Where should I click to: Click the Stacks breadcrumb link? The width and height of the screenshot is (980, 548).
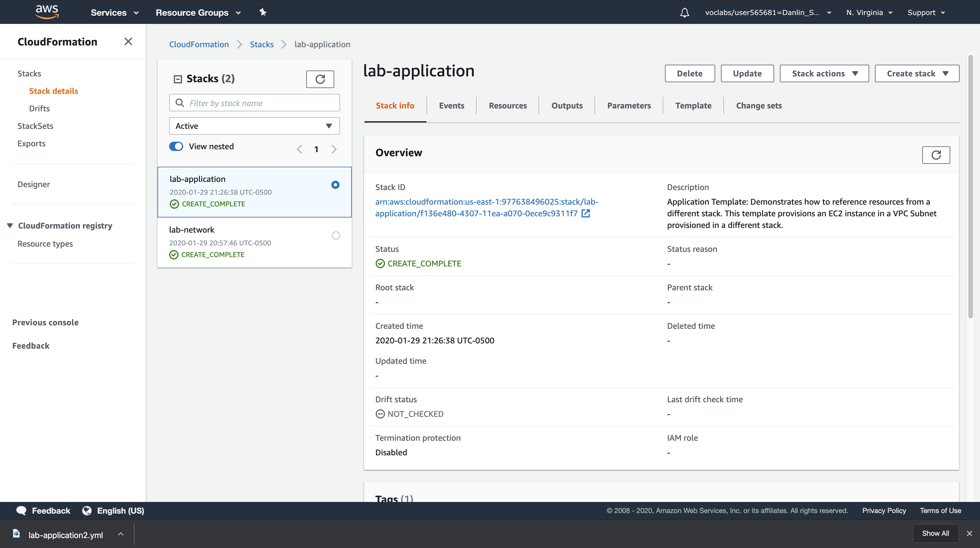261,45
